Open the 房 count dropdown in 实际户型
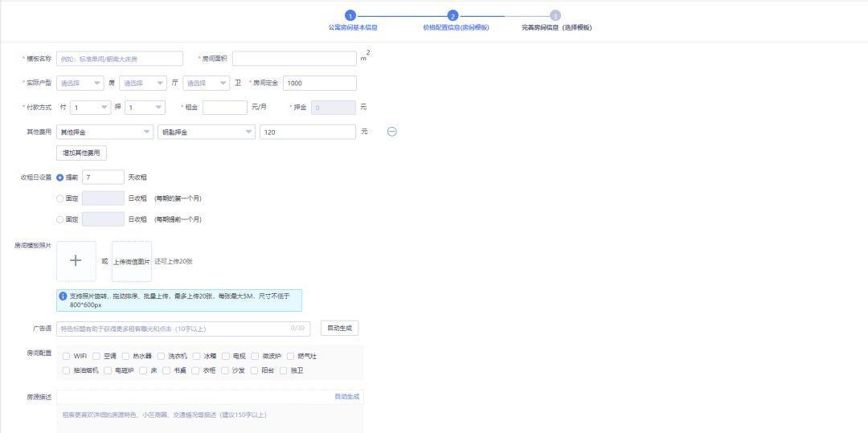The image size is (868, 433). pyautogui.click(x=80, y=83)
